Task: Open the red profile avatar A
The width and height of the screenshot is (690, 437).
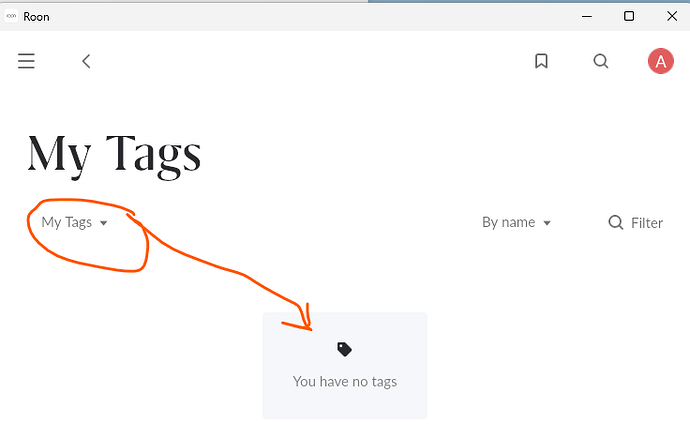Action: tap(661, 61)
